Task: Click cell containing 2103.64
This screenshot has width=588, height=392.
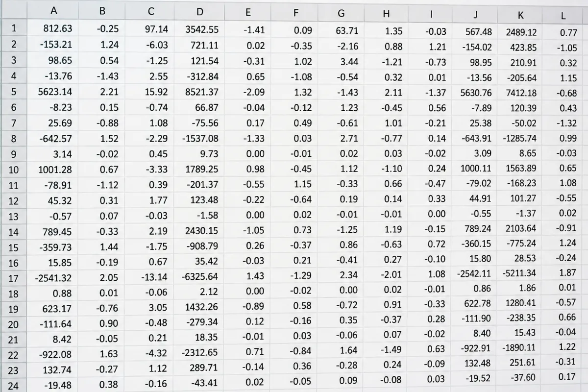Action: [x=520, y=228]
